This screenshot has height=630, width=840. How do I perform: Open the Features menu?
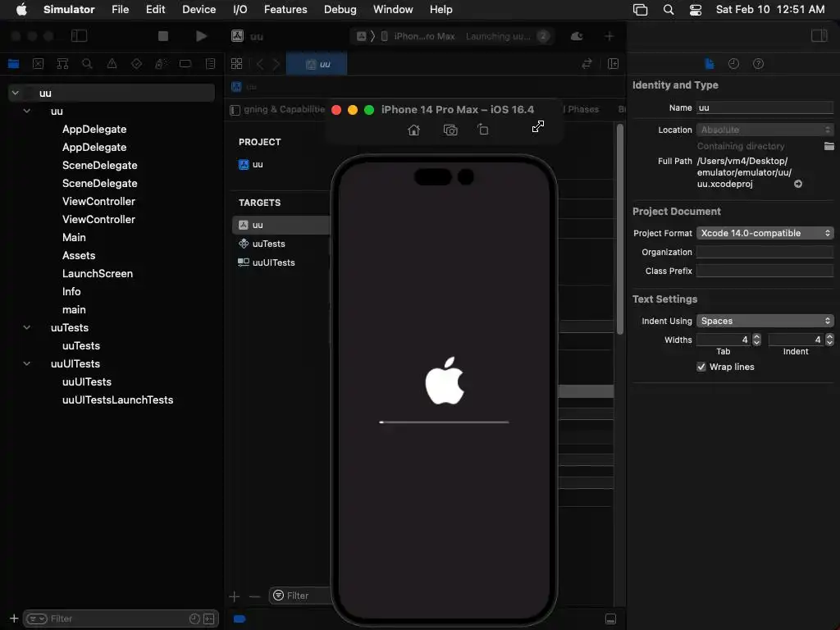click(x=285, y=9)
